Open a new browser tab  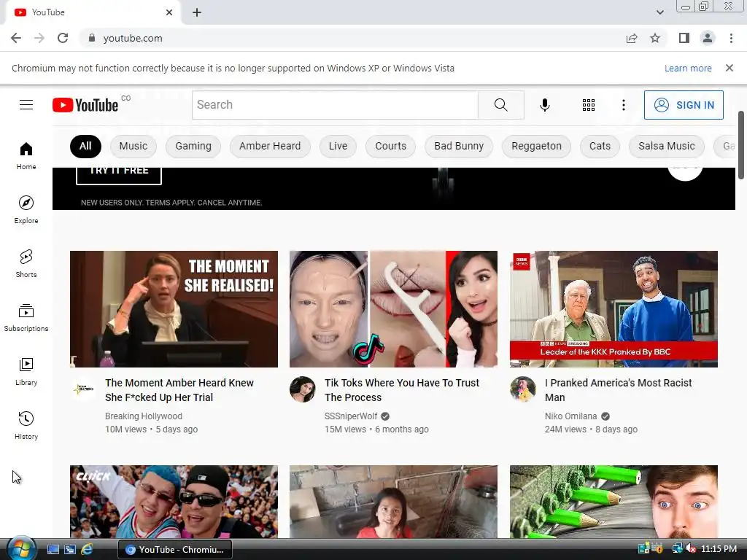[197, 13]
